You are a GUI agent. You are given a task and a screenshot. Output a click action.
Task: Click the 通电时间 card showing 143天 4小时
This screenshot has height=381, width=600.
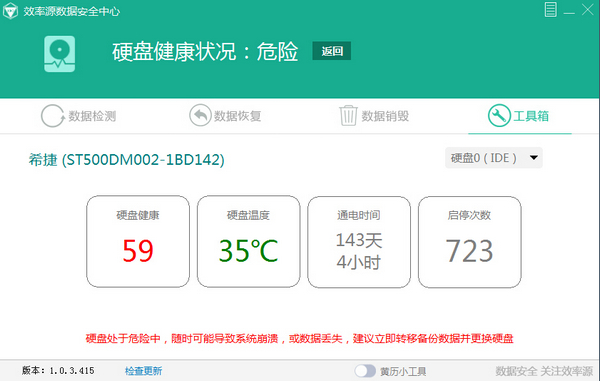[x=359, y=242]
